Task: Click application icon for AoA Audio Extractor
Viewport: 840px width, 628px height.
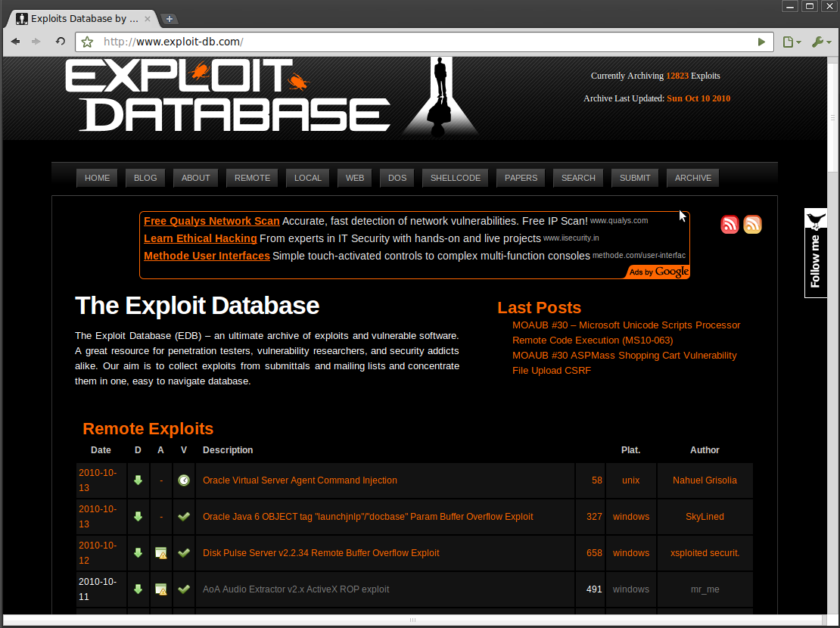Action: coord(160,589)
